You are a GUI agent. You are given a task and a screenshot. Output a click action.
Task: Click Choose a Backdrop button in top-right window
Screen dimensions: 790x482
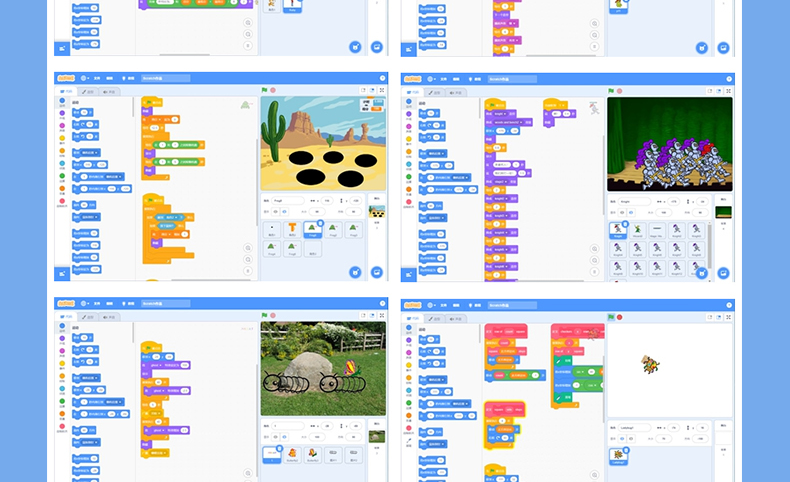(x=723, y=48)
